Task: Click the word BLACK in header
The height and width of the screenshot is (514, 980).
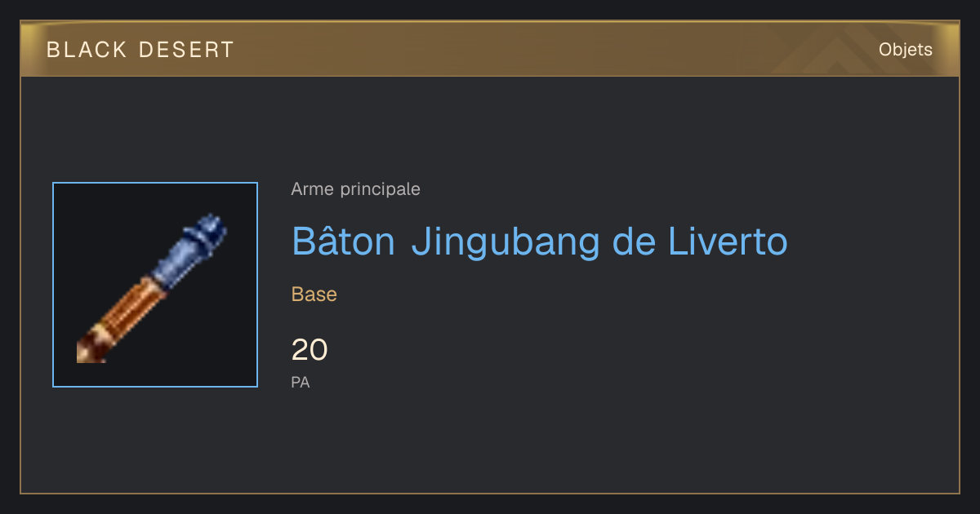Action: tap(87, 50)
